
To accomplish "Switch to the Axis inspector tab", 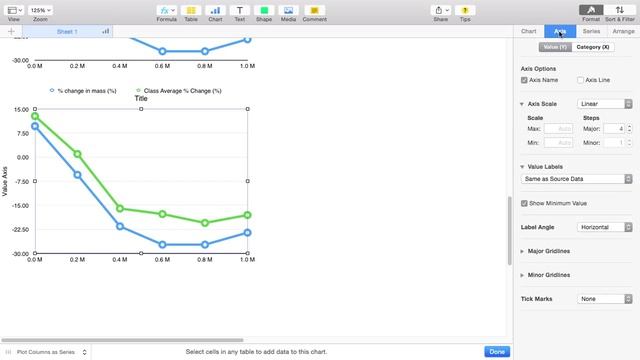I will pos(560,31).
